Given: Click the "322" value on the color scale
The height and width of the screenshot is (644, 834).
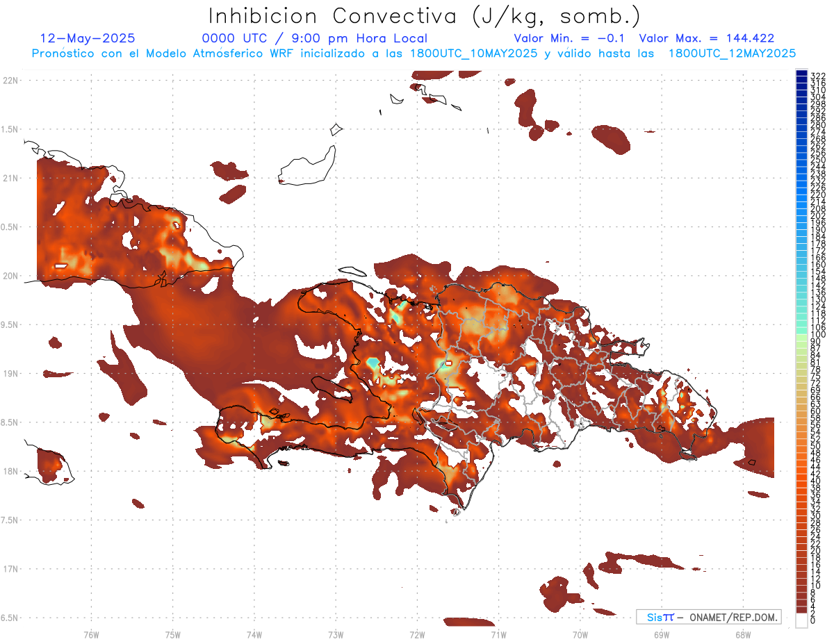Looking at the screenshot, I should (818, 75).
